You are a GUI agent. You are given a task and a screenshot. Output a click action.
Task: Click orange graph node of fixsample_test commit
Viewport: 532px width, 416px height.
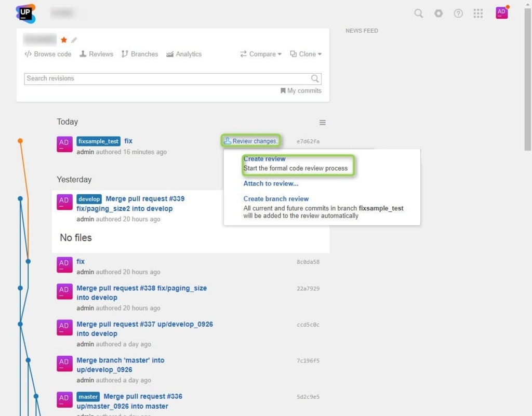tap(20, 141)
